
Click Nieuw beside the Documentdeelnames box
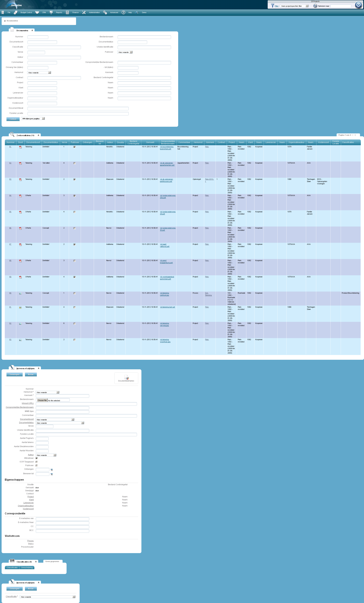click(x=31, y=374)
